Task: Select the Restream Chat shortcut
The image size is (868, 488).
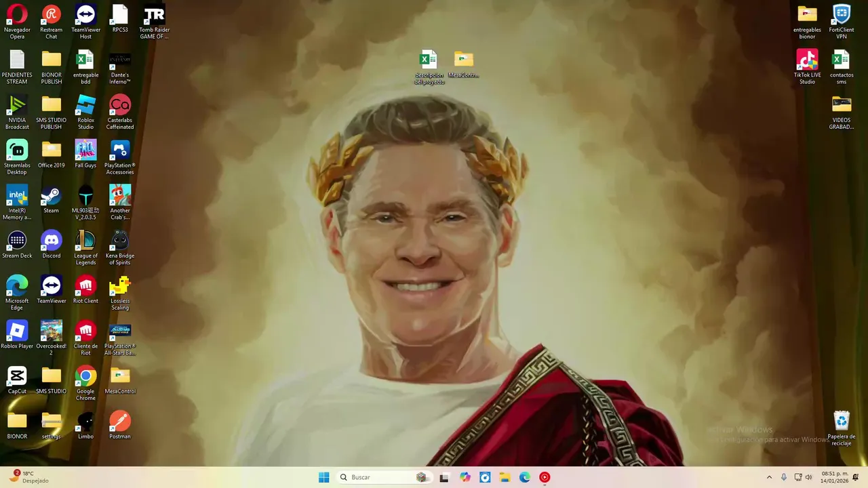Action: coord(52,22)
